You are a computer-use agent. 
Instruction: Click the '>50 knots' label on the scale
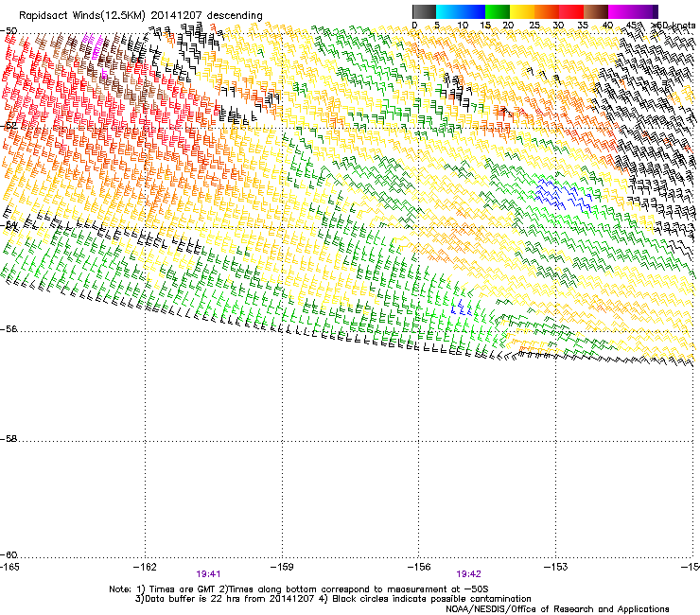674,26
